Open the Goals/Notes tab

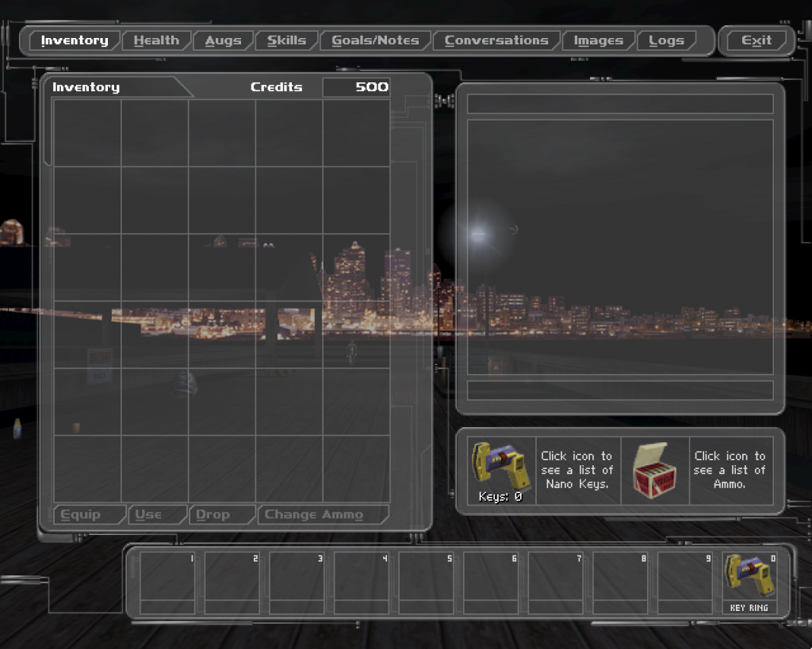[375, 40]
